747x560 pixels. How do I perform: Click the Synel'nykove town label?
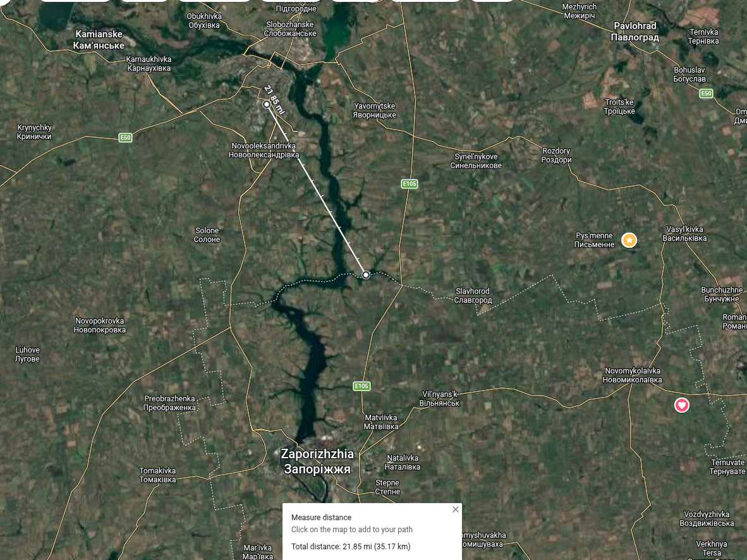(476, 161)
